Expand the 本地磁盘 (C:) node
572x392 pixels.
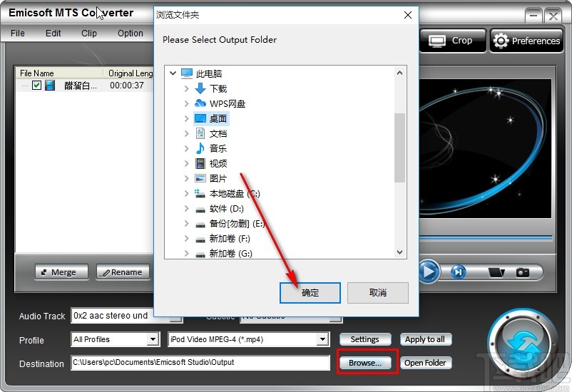[186, 193]
